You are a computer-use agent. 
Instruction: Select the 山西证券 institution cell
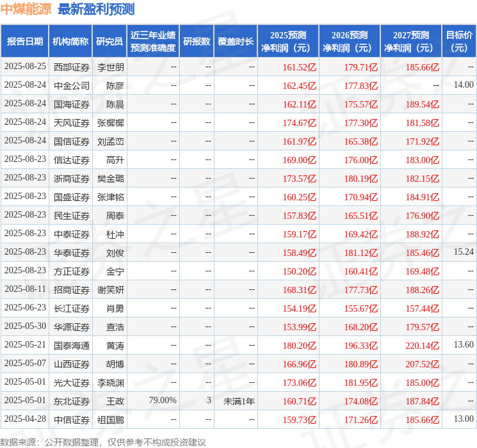pyautogui.click(x=72, y=364)
